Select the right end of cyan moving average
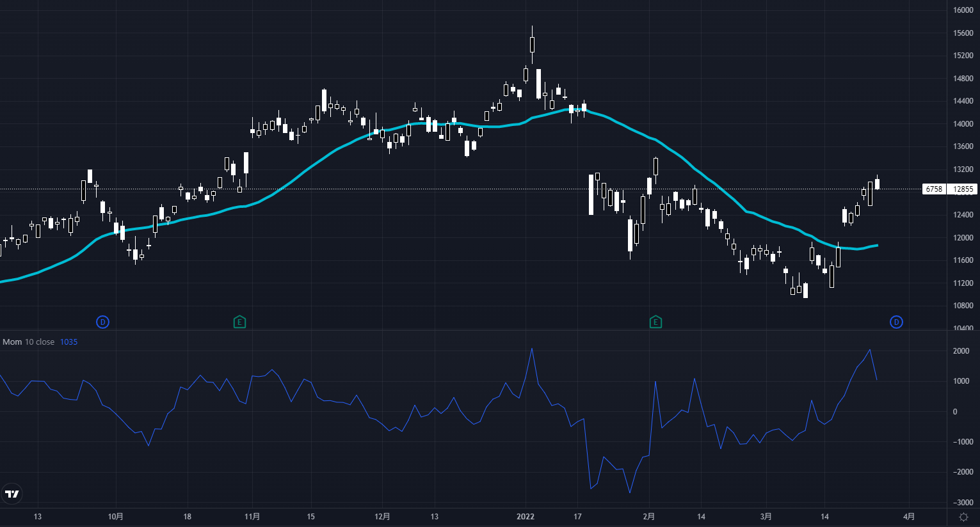Screen dimensions: 980x527 pos(876,245)
